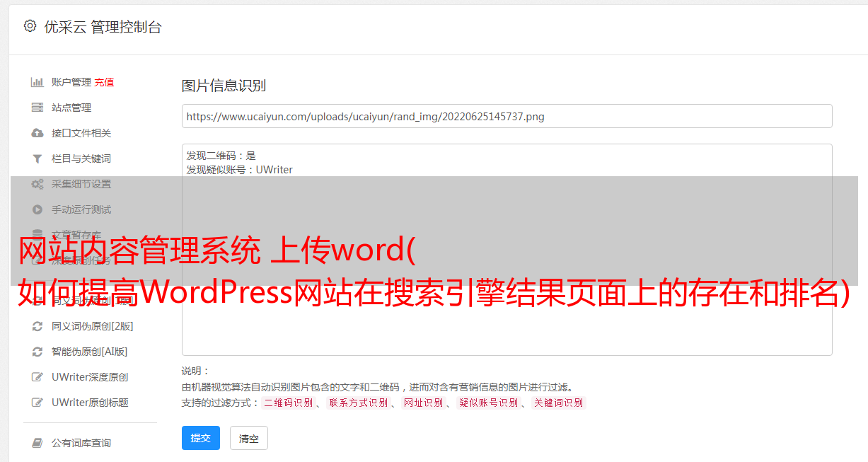Click the book icon beside 公有词库查询
The image size is (868, 462).
coord(37,443)
